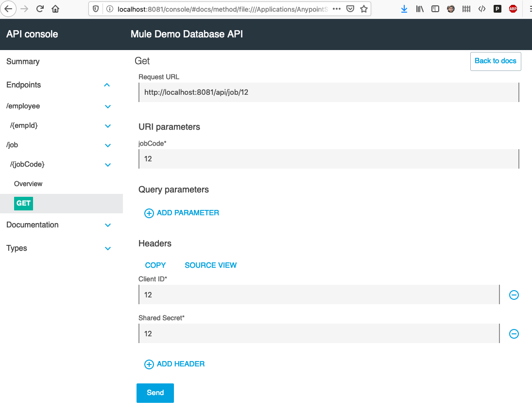The height and width of the screenshot is (415, 532).
Task: Open the avatar extension icon
Action: pyautogui.click(x=450, y=9)
